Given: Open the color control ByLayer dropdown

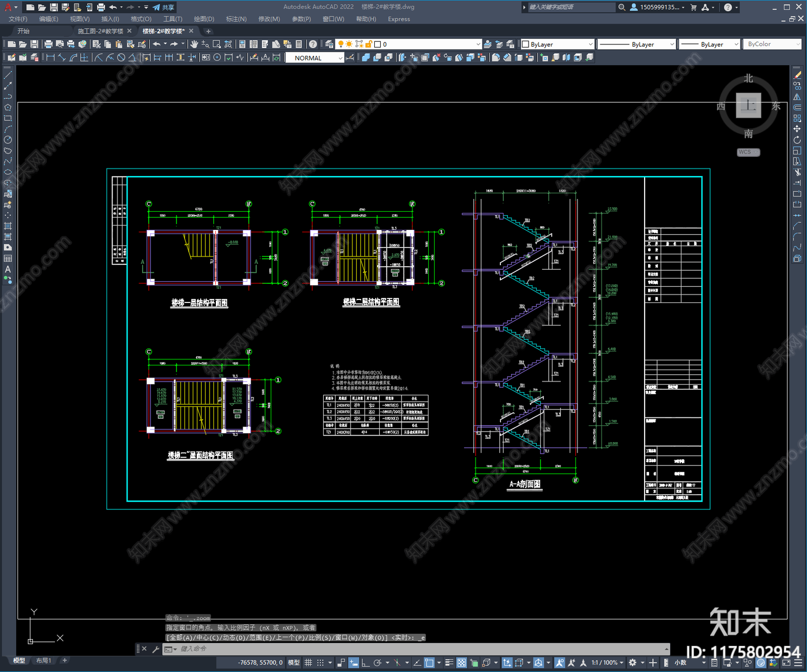Looking at the screenshot, I should tap(558, 44).
